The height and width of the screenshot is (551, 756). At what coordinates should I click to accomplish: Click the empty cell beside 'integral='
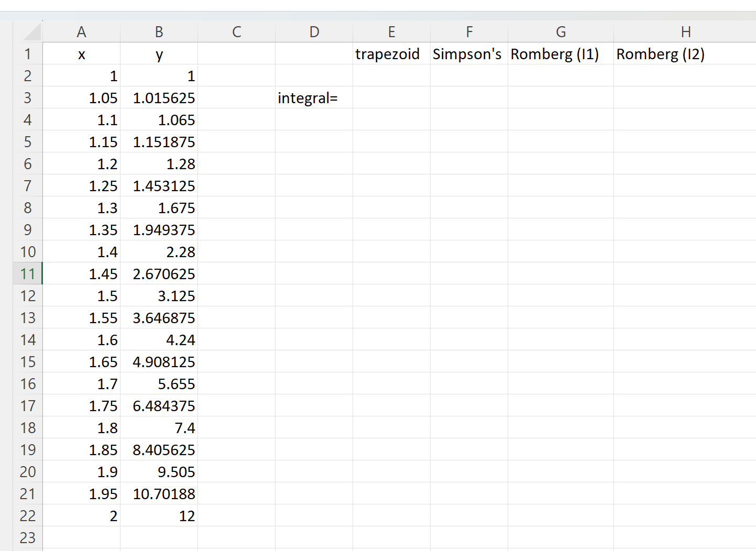click(391, 98)
